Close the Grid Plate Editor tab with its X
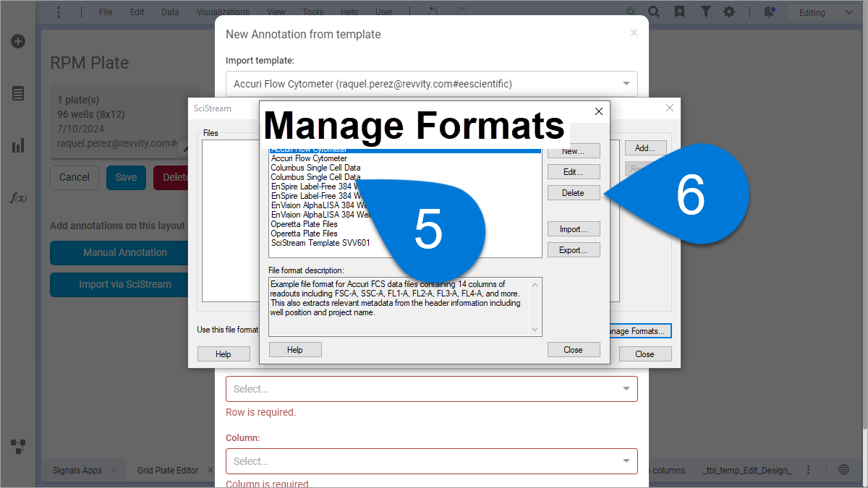The height and width of the screenshot is (488, 868). click(x=210, y=470)
